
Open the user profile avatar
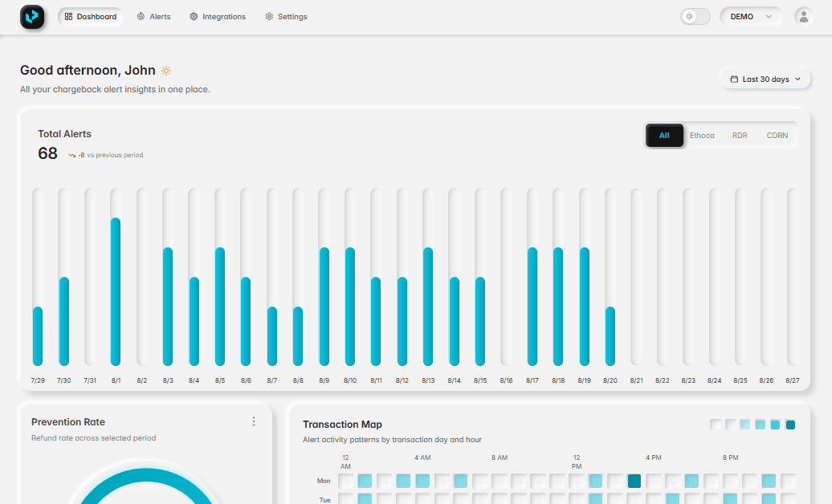(x=803, y=17)
